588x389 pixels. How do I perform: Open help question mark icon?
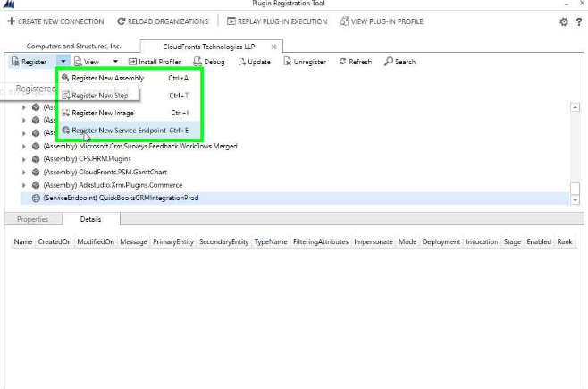click(x=579, y=22)
